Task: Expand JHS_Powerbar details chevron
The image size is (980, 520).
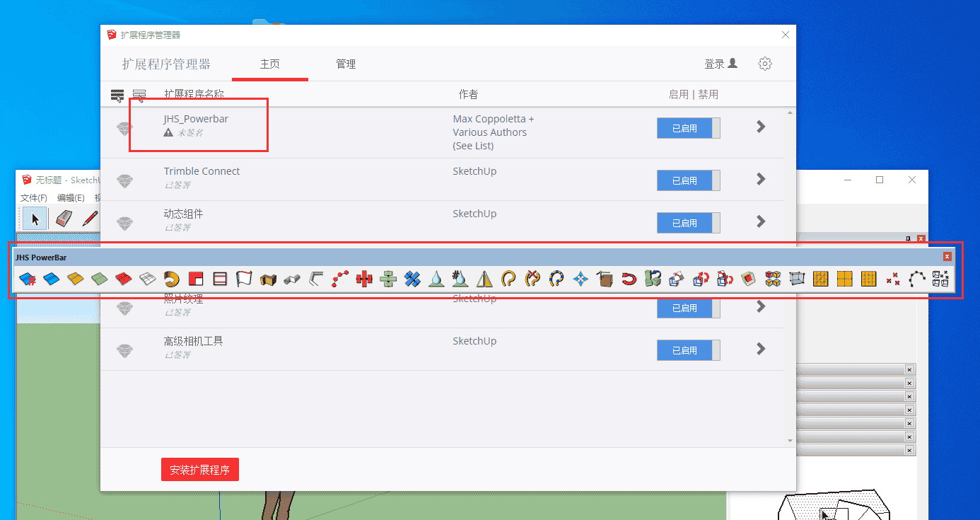Action: (x=761, y=127)
